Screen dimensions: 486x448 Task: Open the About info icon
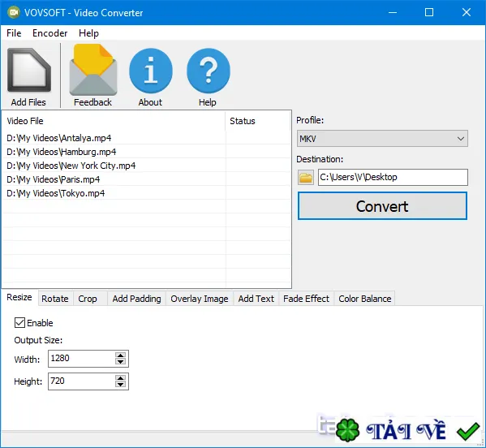tap(151, 71)
